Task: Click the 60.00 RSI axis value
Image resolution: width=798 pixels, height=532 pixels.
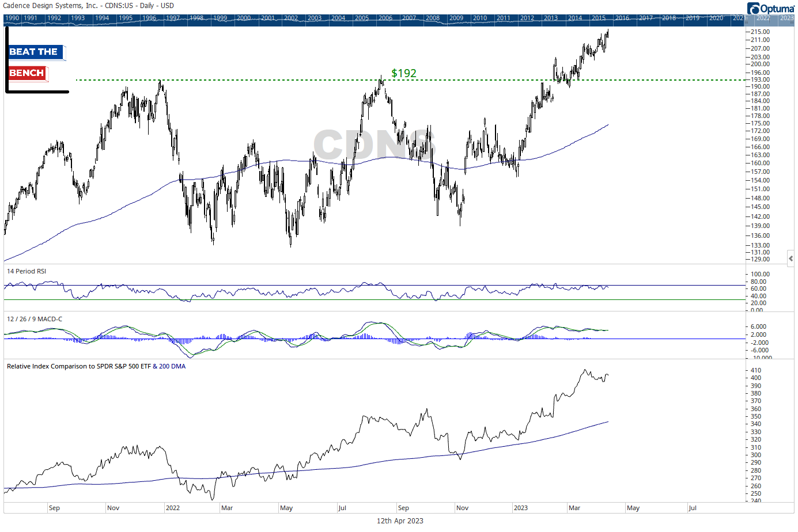Action: coord(758,288)
